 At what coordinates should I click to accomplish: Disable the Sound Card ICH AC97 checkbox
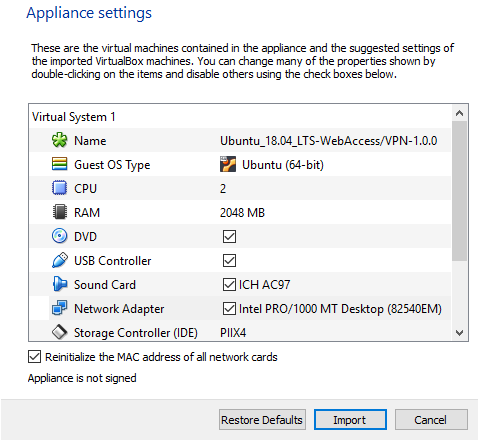(x=229, y=285)
